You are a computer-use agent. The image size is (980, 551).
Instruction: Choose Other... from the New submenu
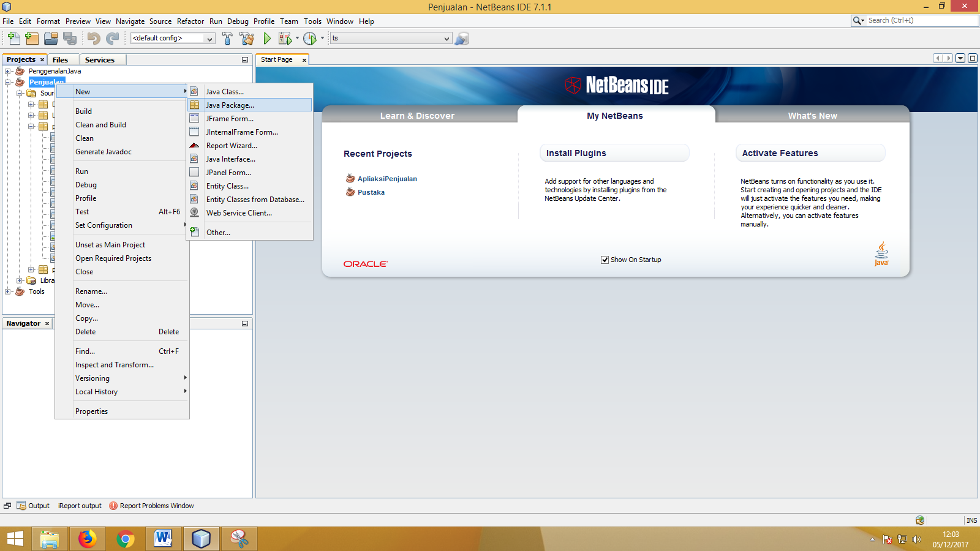tap(250, 233)
